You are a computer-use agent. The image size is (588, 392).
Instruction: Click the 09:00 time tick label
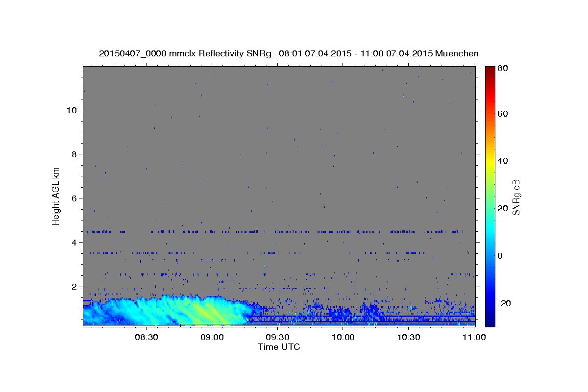[212, 337]
